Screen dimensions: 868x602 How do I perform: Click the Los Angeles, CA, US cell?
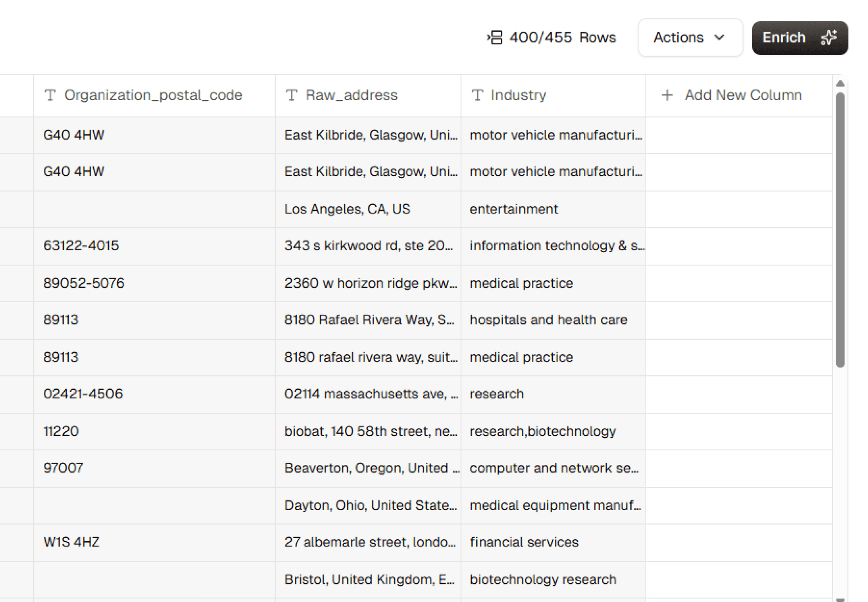tap(347, 209)
